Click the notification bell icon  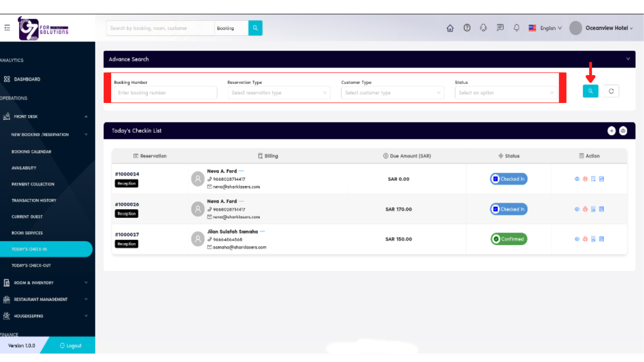point(516,28)
